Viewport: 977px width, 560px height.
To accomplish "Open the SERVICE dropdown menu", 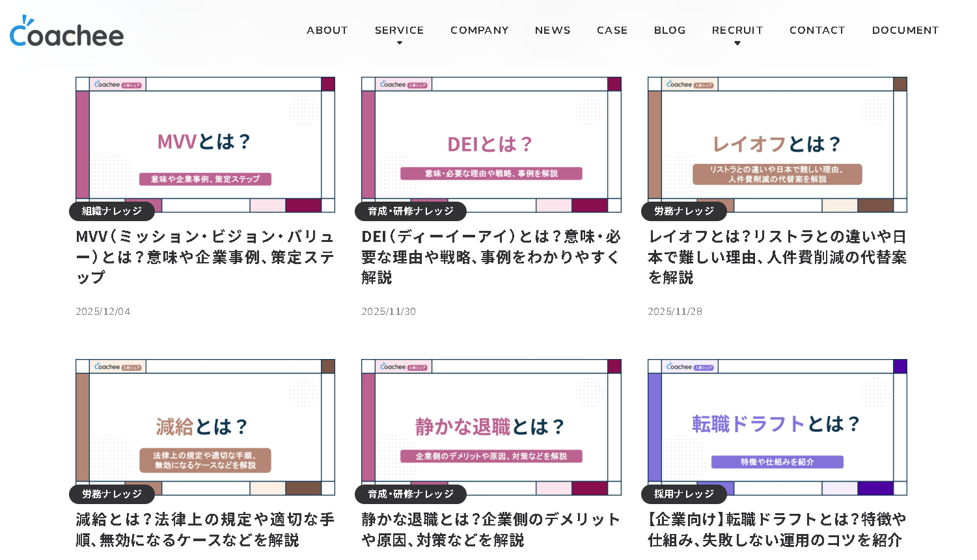I will (399, 30).
